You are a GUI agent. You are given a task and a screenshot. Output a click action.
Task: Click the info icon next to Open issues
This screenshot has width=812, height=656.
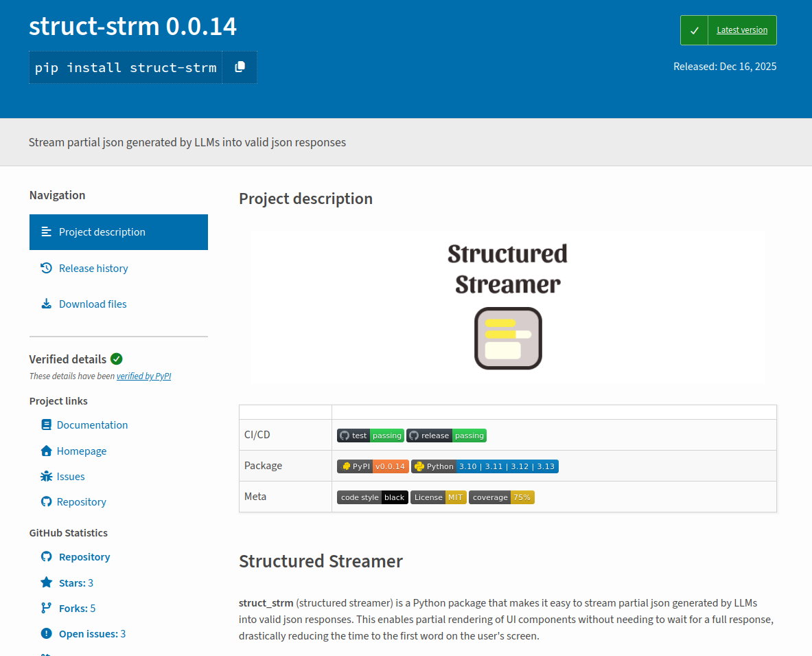45,633
